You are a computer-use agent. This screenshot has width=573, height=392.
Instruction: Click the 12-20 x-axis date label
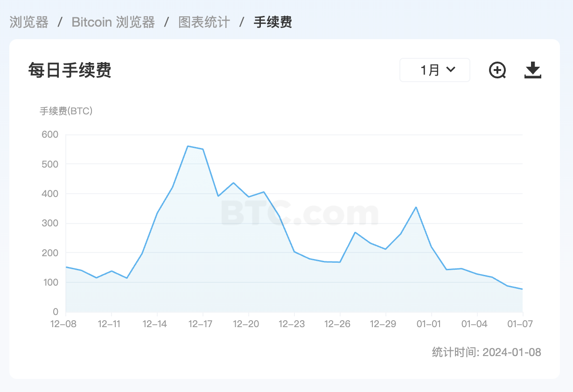pyautogui.click(x=246, y=324)
